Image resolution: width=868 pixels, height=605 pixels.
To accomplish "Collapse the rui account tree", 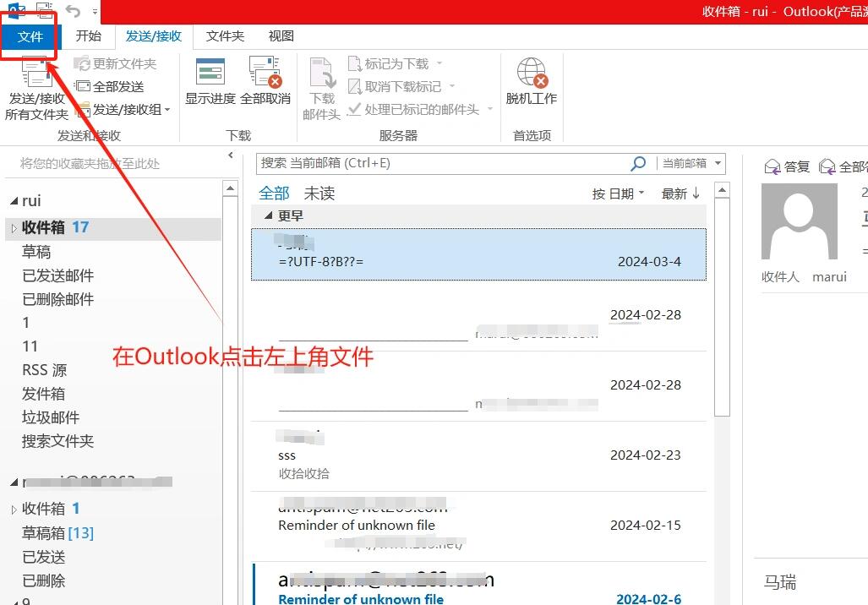I will click(x=13, y=201).
